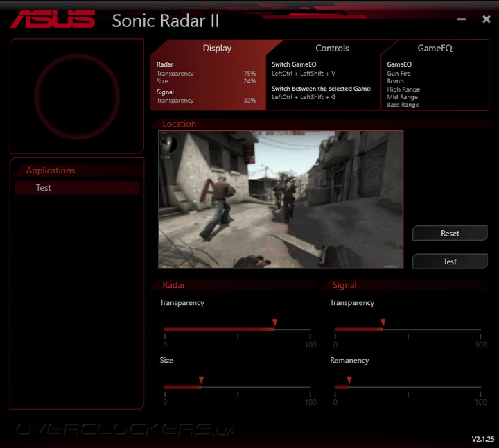The image size is (499, 448).
Task: Click the 'Mid Range' GameEQ entry
Action: 402,97
